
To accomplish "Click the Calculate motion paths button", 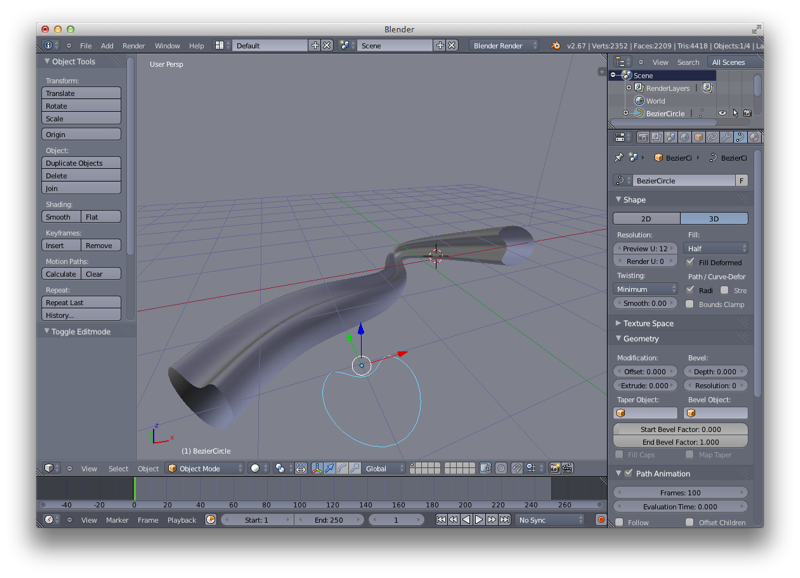I will [61, 274].
